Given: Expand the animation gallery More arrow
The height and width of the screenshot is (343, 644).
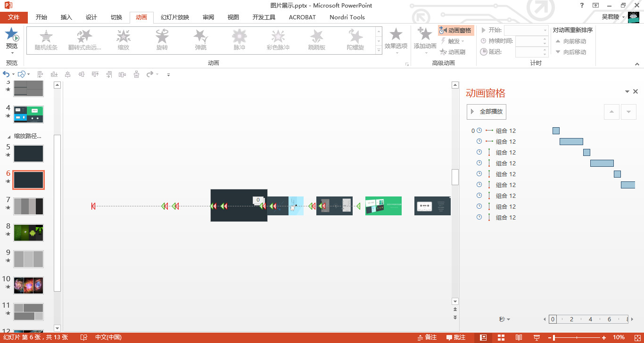Looking at the screenshot, I should (378, 50).
